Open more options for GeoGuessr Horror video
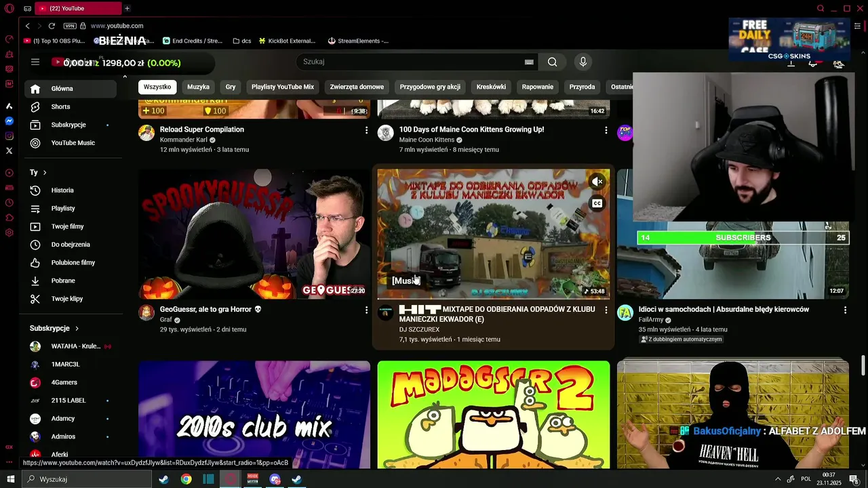The width and height of the screenshot is (868, 488). (x=366, y=310)
